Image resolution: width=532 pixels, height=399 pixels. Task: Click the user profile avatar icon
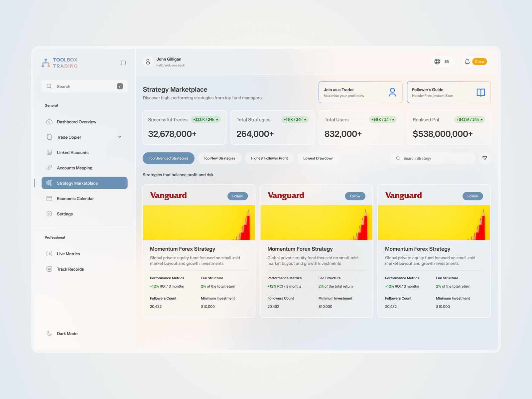148,62
